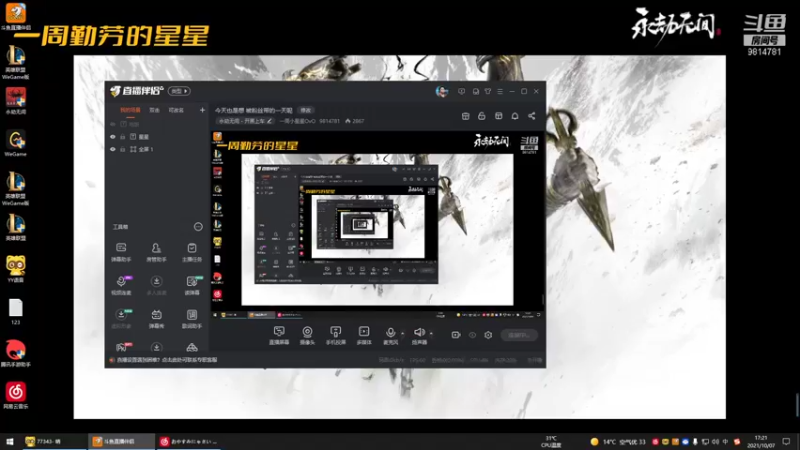800x450 pixels.
Task: Add a new scene with the plus
Action: tap(203, 110)
